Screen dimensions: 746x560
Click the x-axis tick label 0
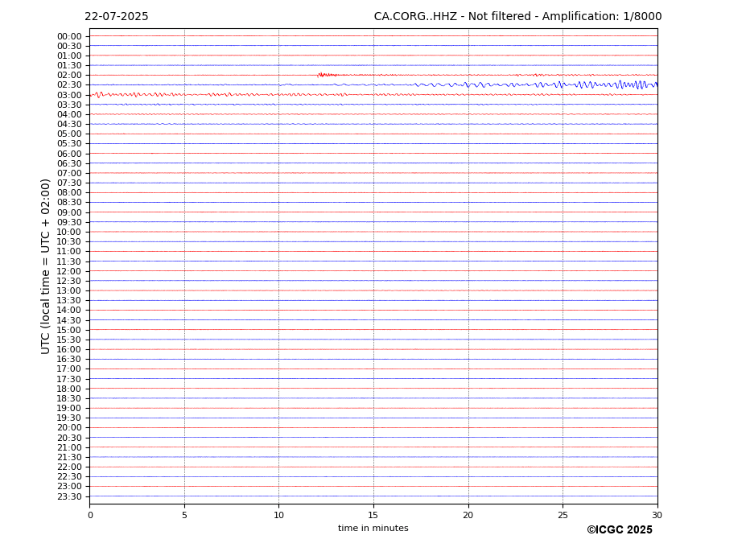(x=90, y=515)
